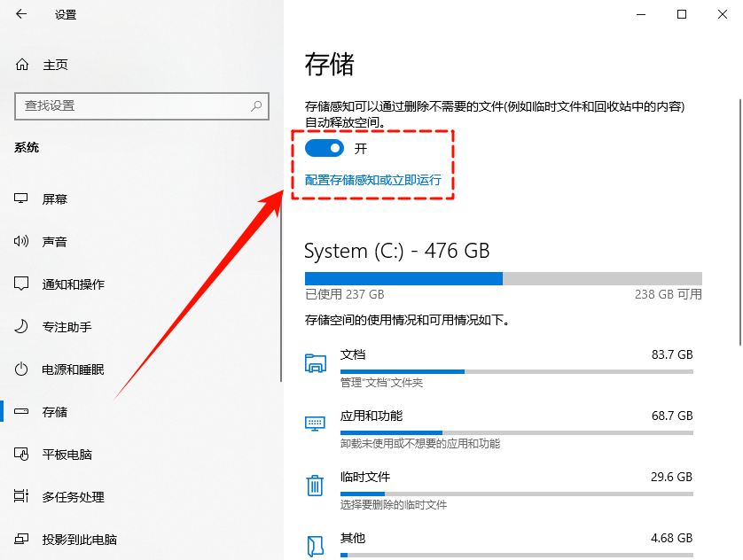This screenshot has height=560, width=743.
Task: Open the Other storage category icon
Action: tap(315, 542)
